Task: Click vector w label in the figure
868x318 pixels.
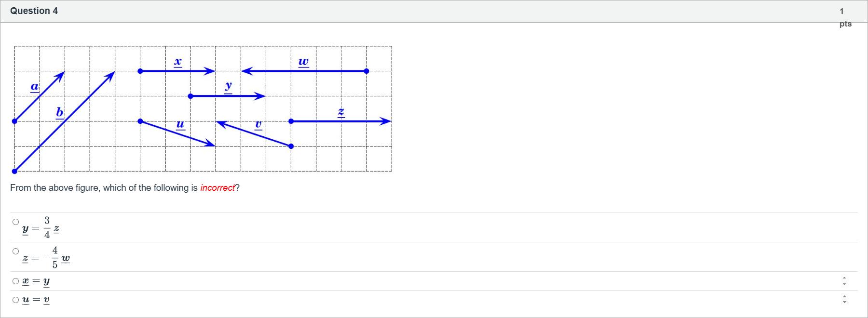Action: 303,61
